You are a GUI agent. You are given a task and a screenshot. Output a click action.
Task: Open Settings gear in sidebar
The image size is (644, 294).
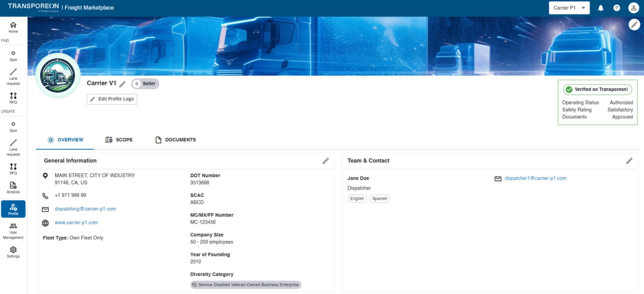click(13, 252)
